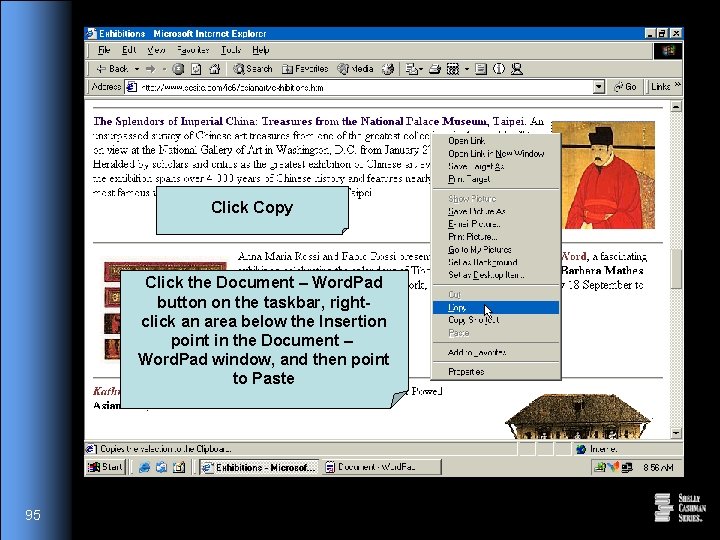Open the Search toolbar button
The height and width of the screenshot is (540, 720).
click(253, 69)
